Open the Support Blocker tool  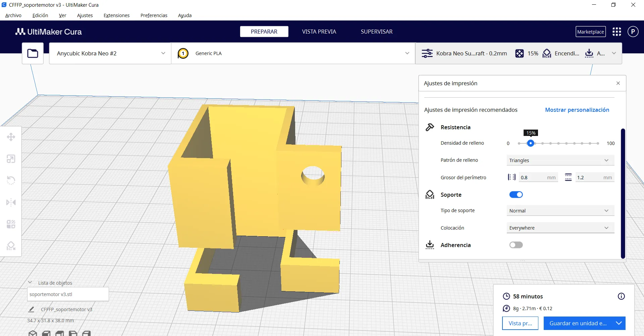(11, 246)
